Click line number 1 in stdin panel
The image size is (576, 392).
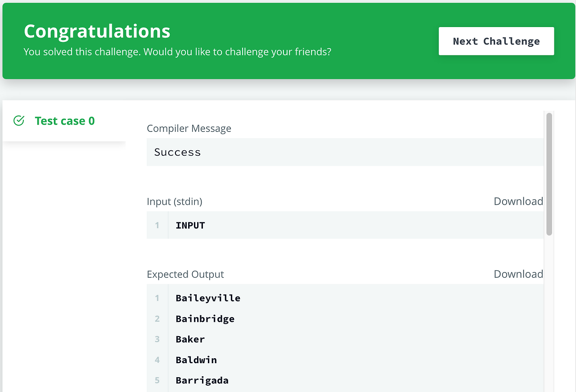[x=157, y=225]
